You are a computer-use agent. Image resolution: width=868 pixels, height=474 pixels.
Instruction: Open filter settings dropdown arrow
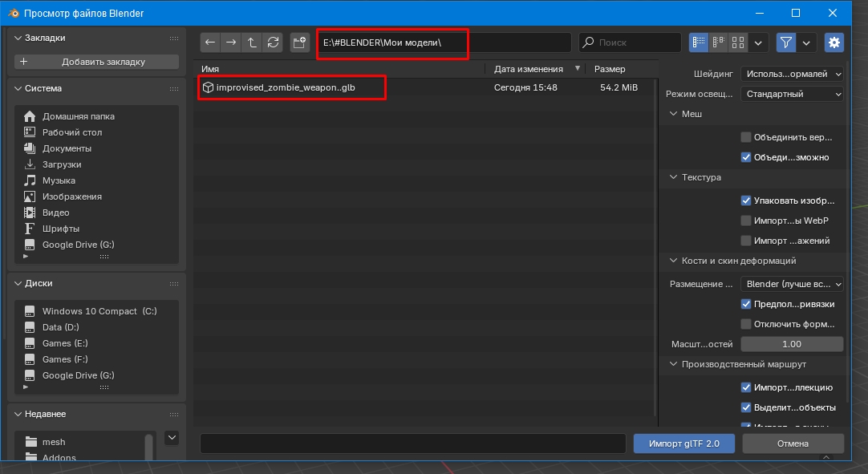point(806,42)
